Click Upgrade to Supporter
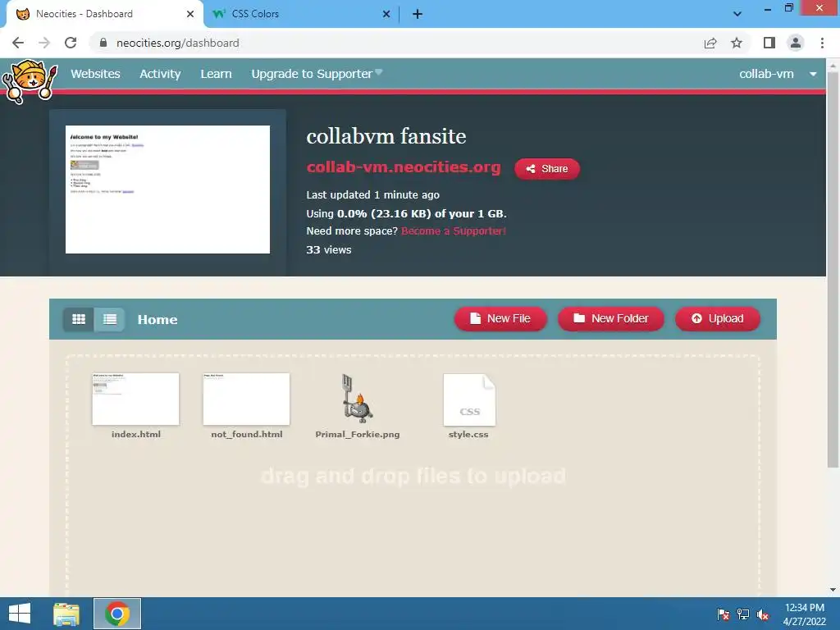This screenshot has width=840, height=630. tap(317, 74)
